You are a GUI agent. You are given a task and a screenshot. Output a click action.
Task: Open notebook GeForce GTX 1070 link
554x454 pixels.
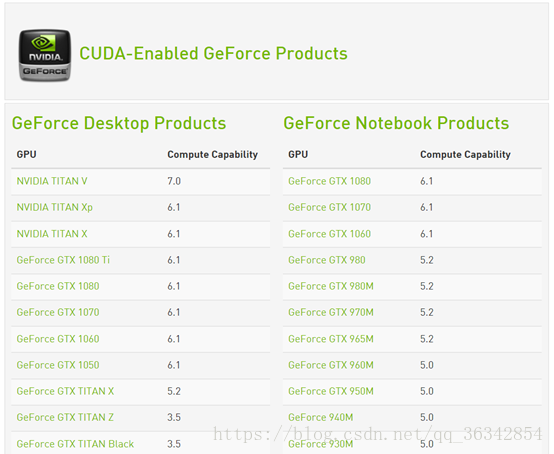(330, 207)
